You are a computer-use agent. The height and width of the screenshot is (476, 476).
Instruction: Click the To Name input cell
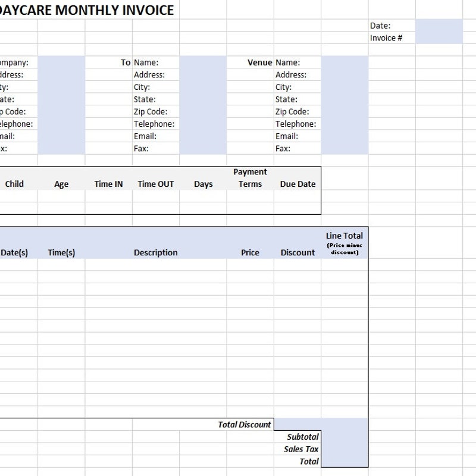click(202, 62)
